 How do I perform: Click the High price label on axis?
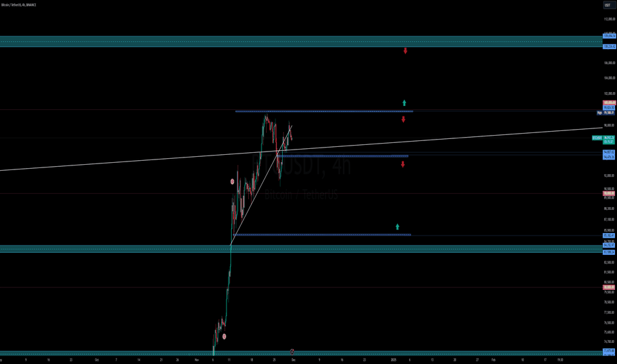click(x=606, y=113)
